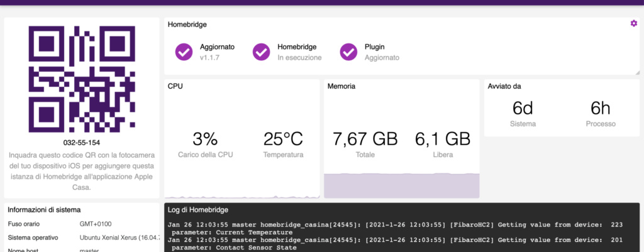The width and height of the screenshot is (644, 252).
Task: Click the Carico della CPU label
Action: coord(206,155)
